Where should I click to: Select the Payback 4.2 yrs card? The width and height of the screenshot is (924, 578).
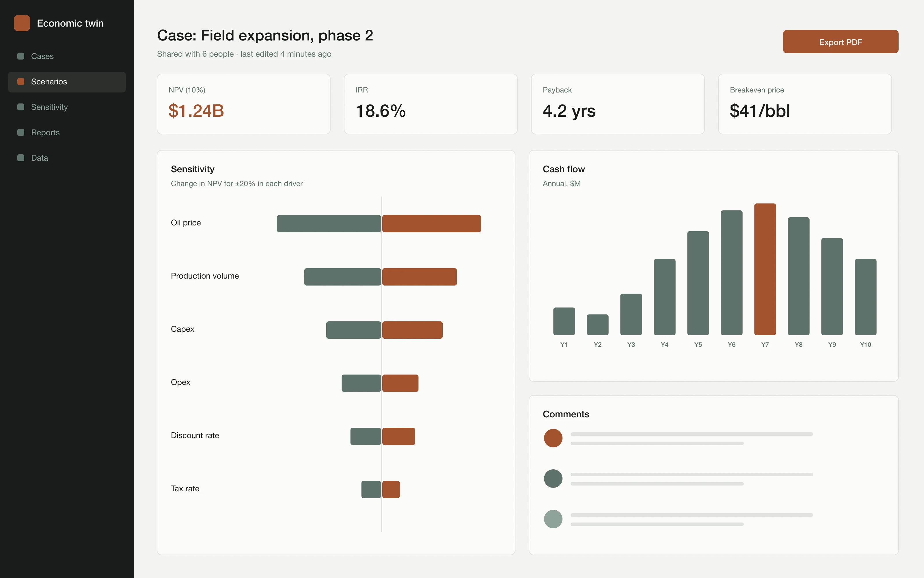click(x=618, y=104)
